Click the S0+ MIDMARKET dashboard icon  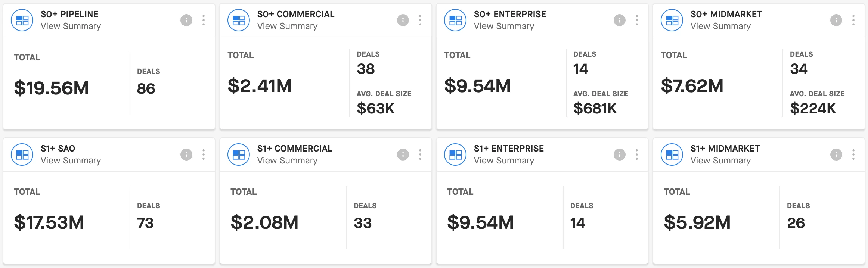pos(672,20)
